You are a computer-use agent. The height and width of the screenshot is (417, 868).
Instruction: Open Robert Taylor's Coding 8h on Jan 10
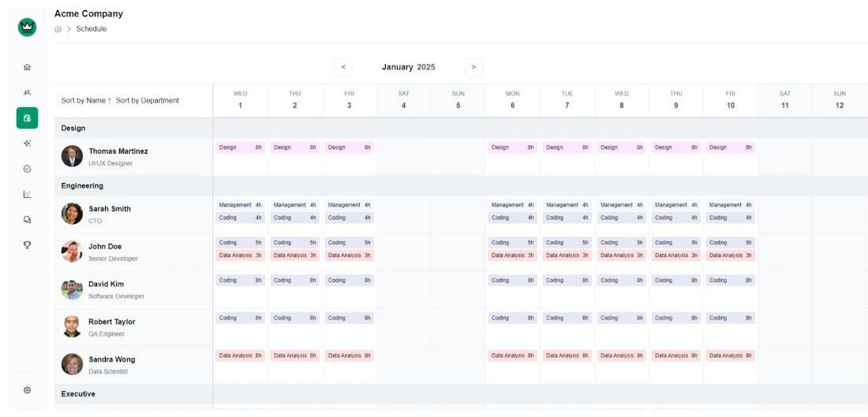pyautogui.click(x=731, y=318)
